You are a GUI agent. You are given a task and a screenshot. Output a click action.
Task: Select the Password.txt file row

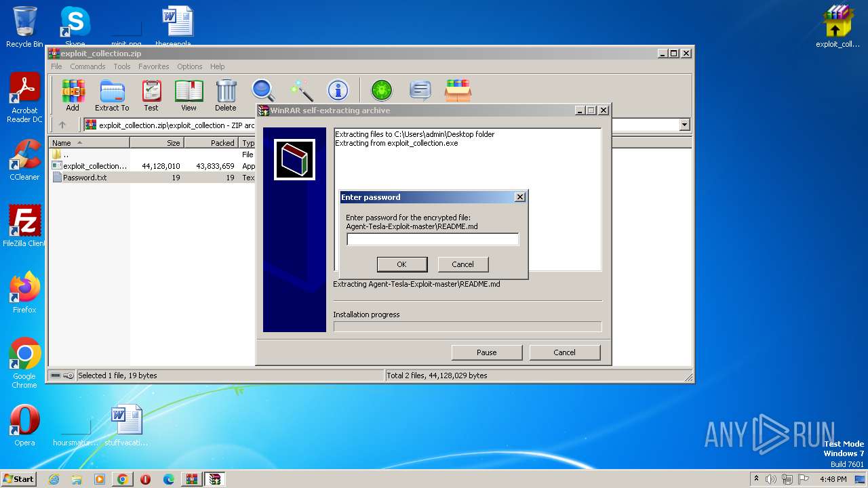point(152,178)
